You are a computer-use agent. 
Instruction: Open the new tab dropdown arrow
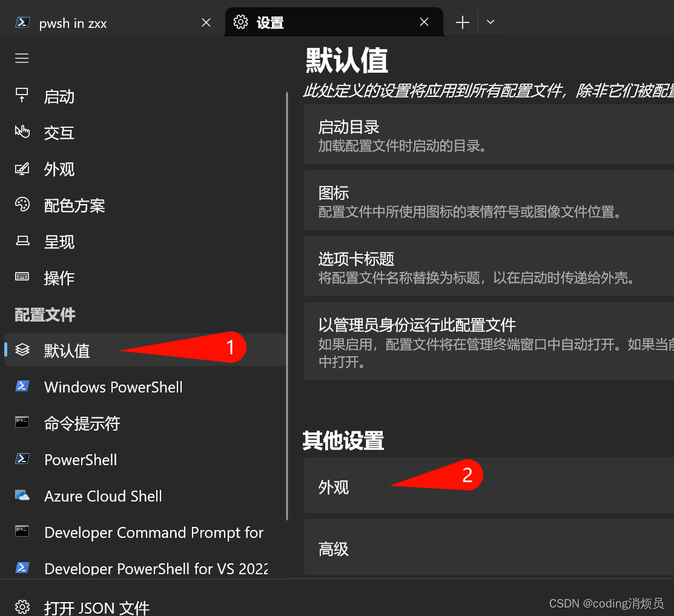tap(491, 22)
